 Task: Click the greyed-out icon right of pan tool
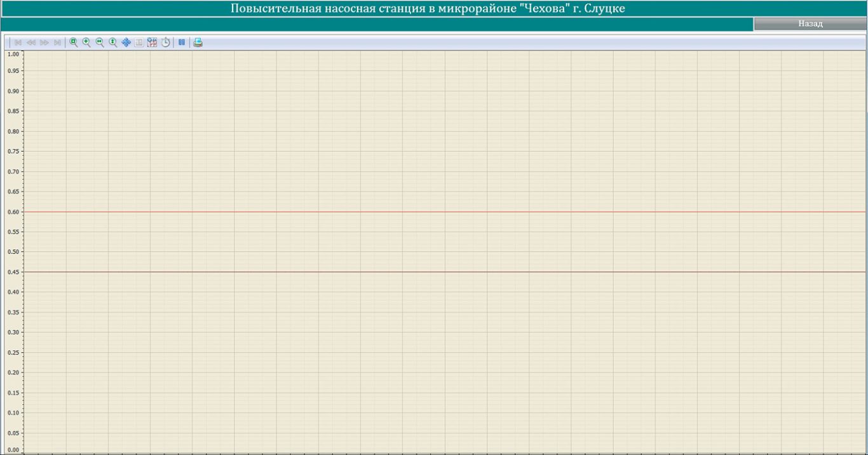pyautogui.click(x=139, y=43)
